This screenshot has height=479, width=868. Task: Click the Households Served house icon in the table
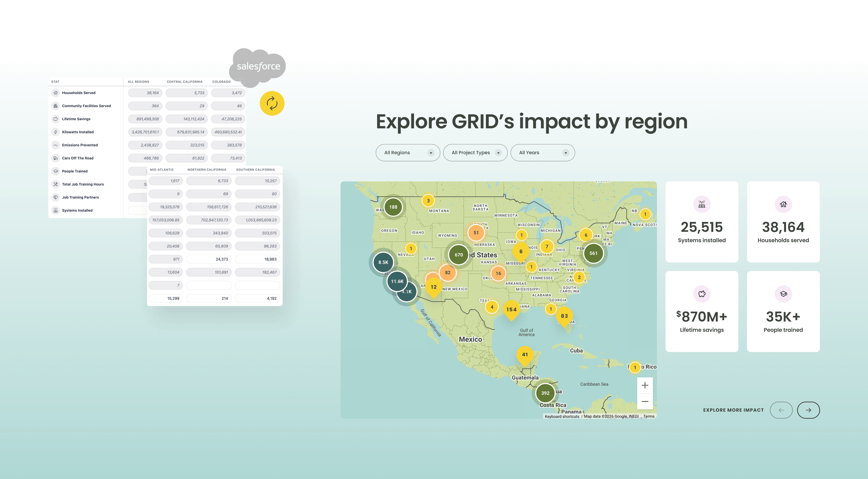pyautogui.click(x=56, y=93)
